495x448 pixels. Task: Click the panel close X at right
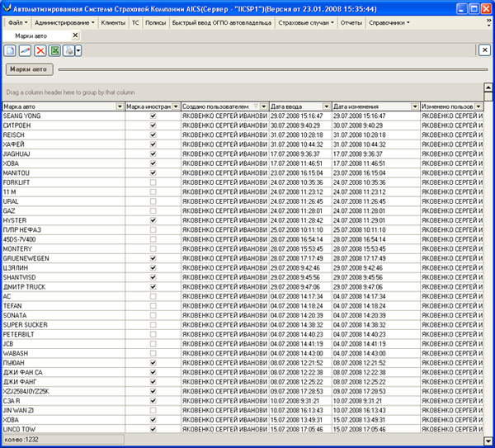[x=485, y=50]
